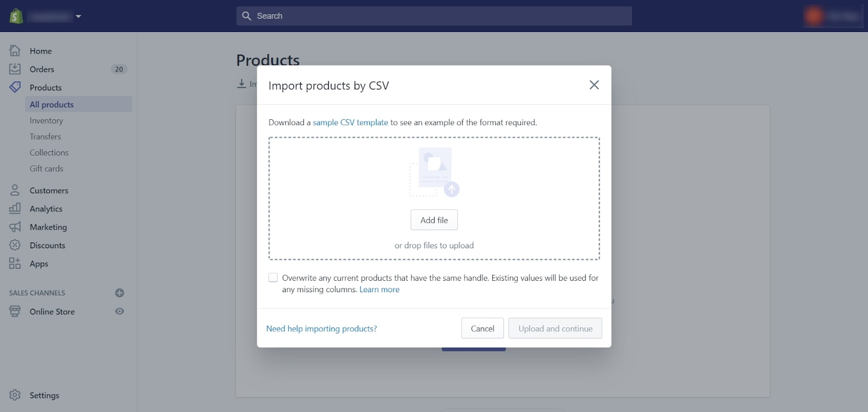Click the Shopify logo icon
The width and height of the screenshot is (868, 412).
(x=16, y=16)
